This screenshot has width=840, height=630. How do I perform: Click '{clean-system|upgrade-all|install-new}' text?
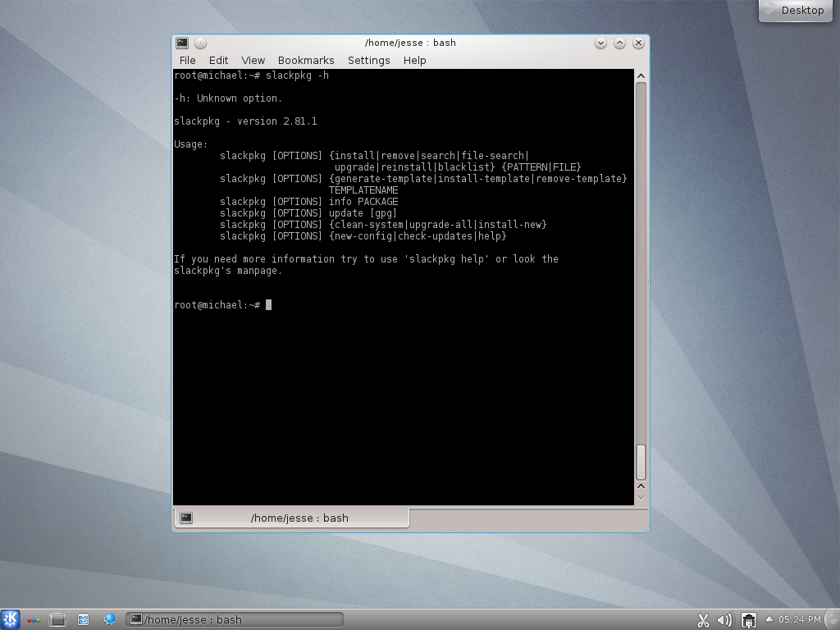pos(438,225)
